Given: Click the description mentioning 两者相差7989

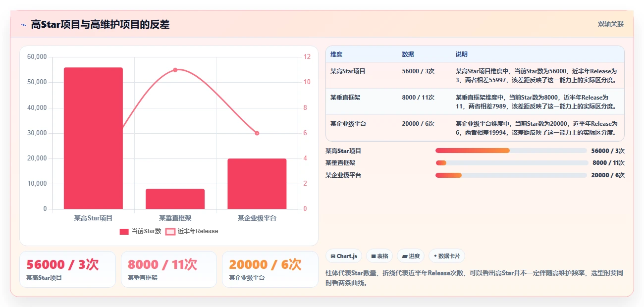Looking at the screenshot, I should 537,102.
